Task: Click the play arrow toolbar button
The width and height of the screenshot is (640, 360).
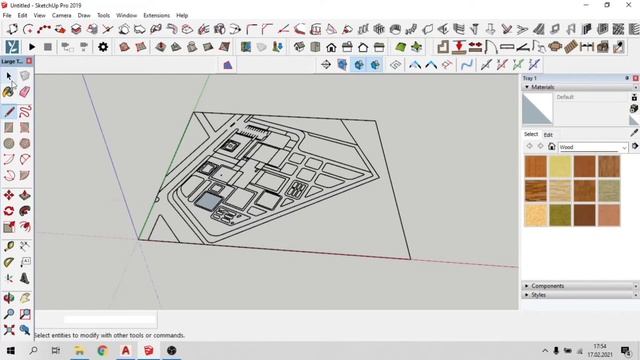Action: pyautogui.click(x=32, y=47)
